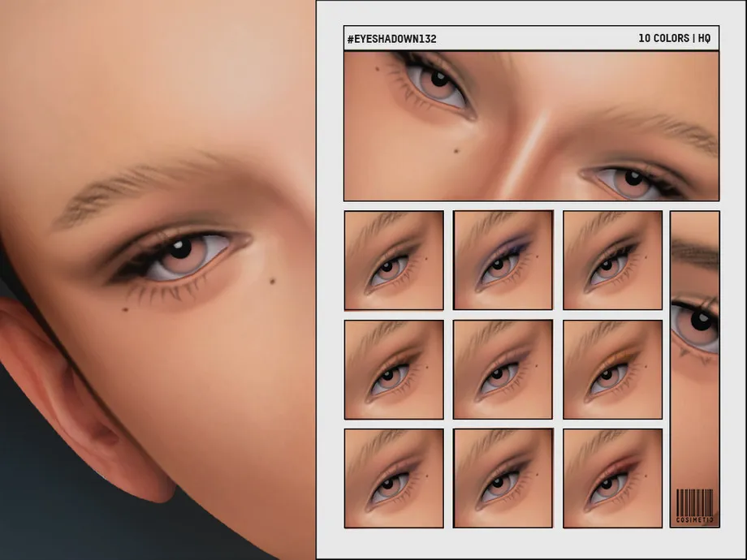Select the center swatch of the grid
Image resolution: width=747 pixels, height=560 pixels.
point(503,369)
